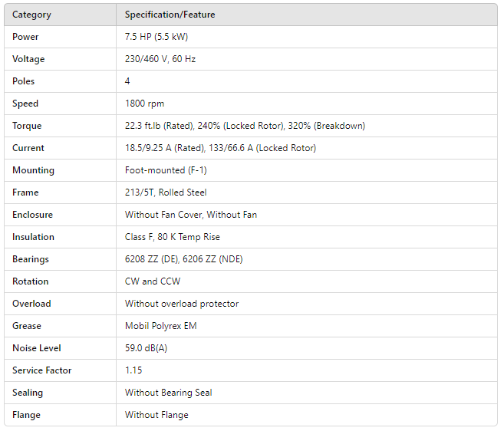Click the 1800 rpm speed value
Screen dimensions: 504x431
[144, 104]
